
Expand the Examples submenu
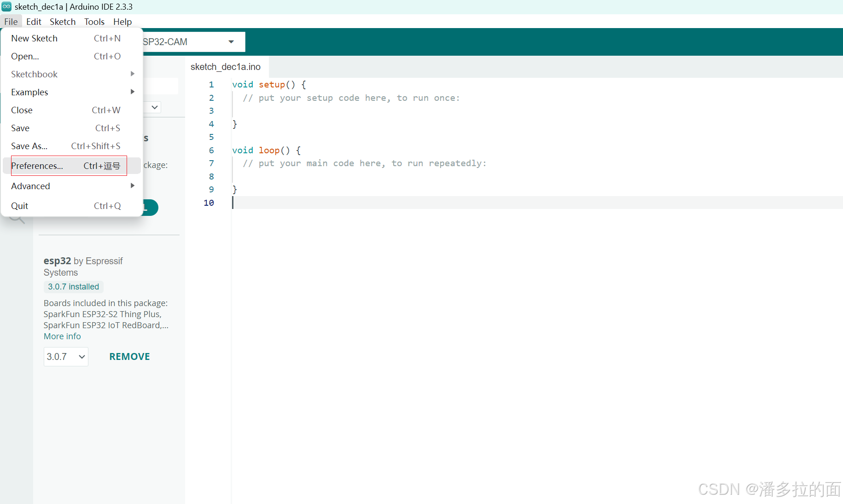[x=72, y=92]
